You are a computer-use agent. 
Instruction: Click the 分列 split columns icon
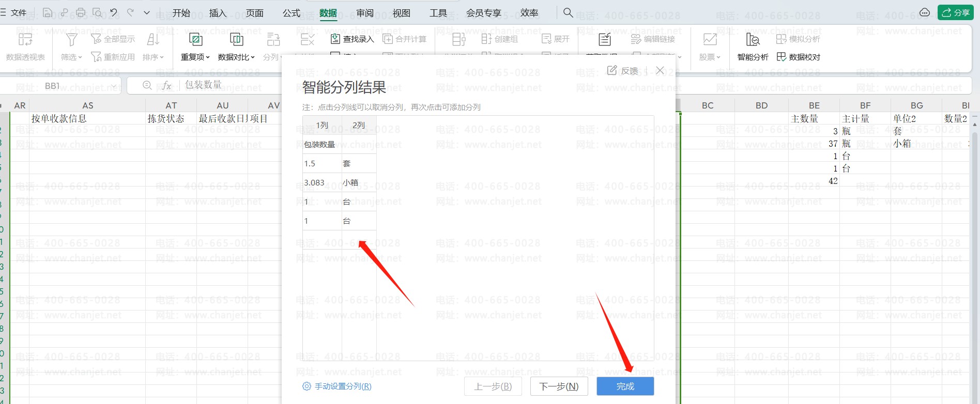273,39
